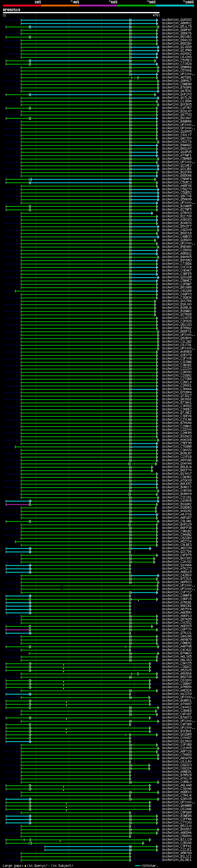Select UniRef100_C7IM24 label

(x=177, y=64)
